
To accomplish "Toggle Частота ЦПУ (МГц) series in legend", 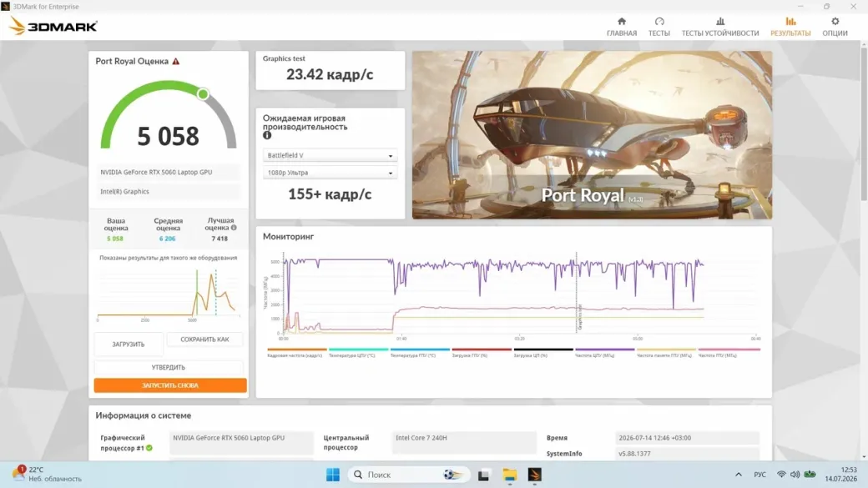I will [x=604, y=352].
